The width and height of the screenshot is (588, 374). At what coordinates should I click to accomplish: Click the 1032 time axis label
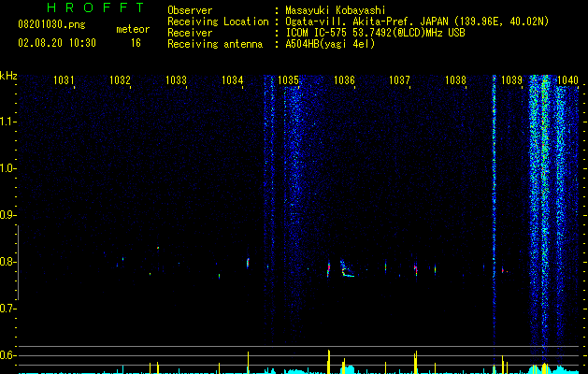[120, 80]
